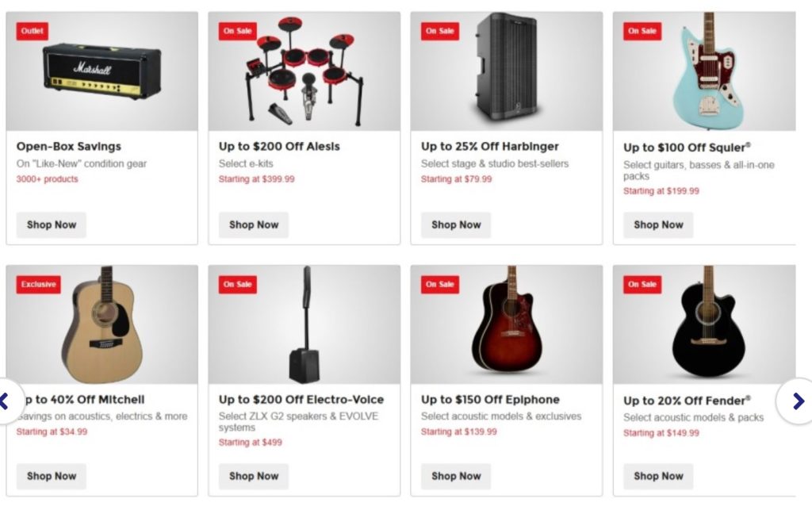Shop the Squier guitars sale
The width and height of the screenshot is (812, 514).
tap(657, 224)
